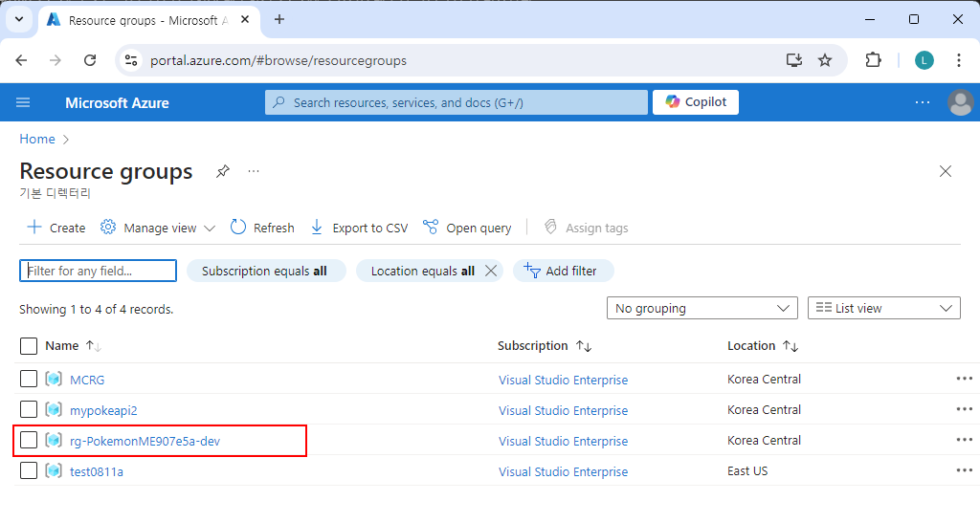The image size is (980, 523).
Task: Open Visual Studio Enterprise link in test0811a row
Action: click(x=563, y=471)
